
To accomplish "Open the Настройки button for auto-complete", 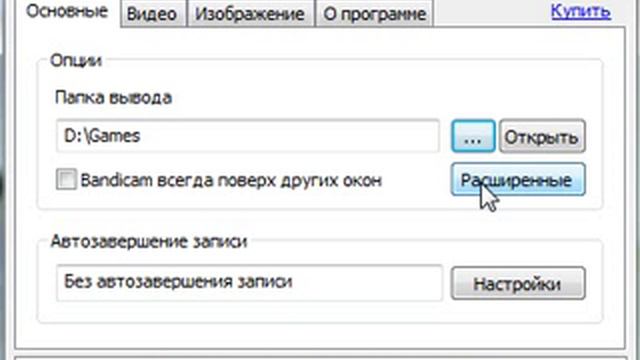I will [518, 284].
